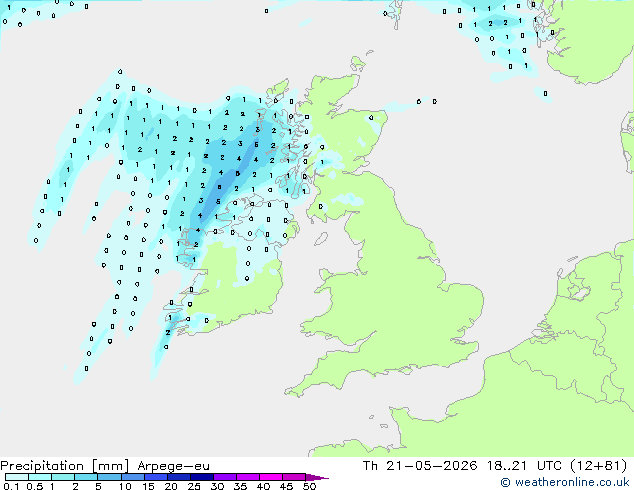Click the 'Th 21-05-2026' date text
The height and width of the screenshot is (490, 634).
[x=420, y=466]
